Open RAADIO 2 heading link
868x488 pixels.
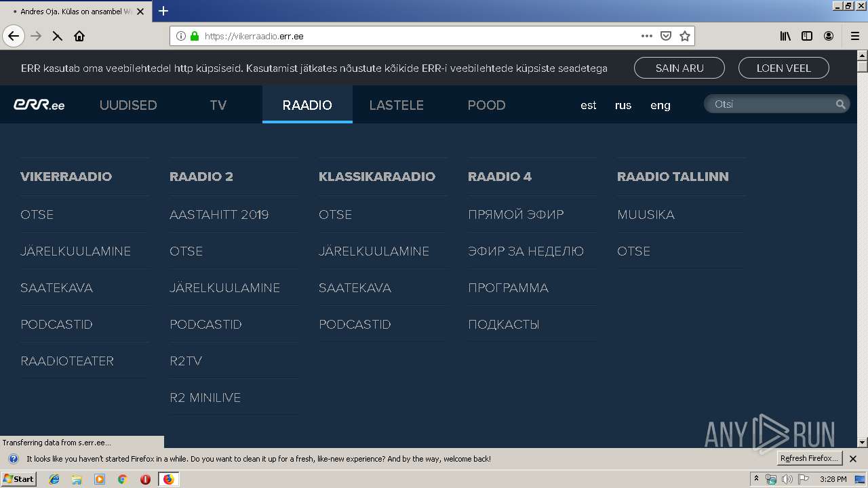coord(201,176)
